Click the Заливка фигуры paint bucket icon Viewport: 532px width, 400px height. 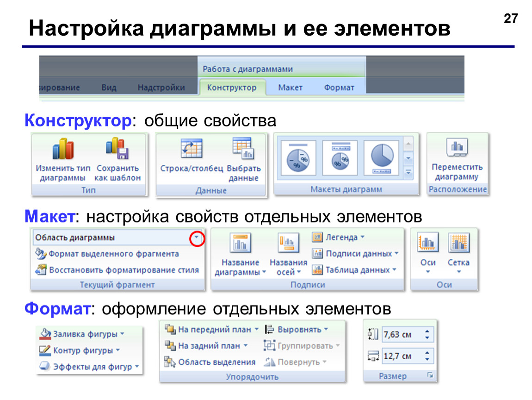tap(45, 334)
